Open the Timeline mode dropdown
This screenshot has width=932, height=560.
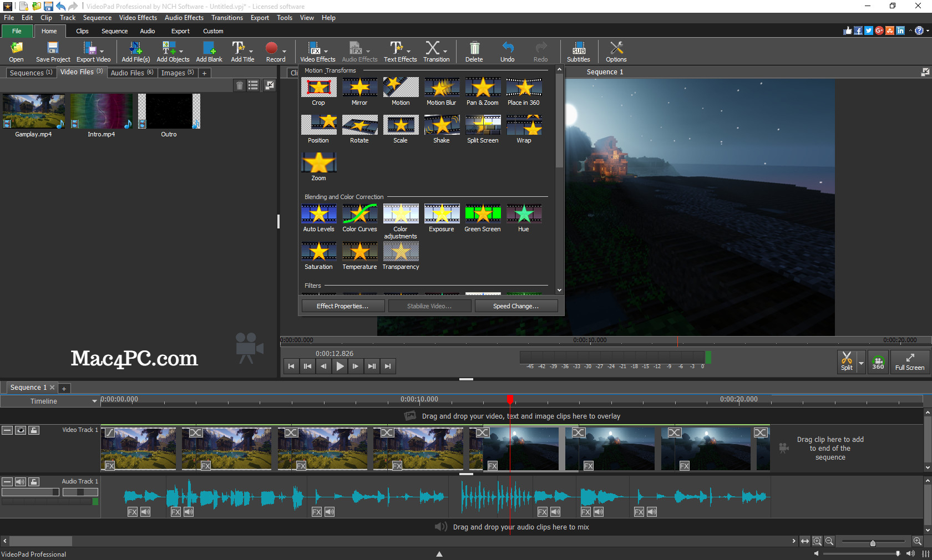tap(49, 401)
